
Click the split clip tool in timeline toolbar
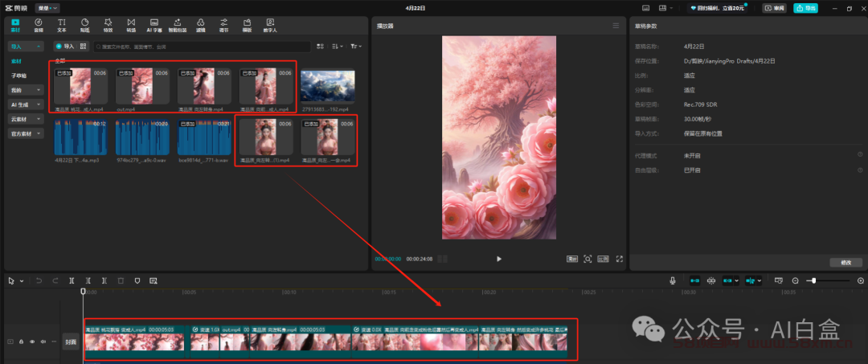72,280
